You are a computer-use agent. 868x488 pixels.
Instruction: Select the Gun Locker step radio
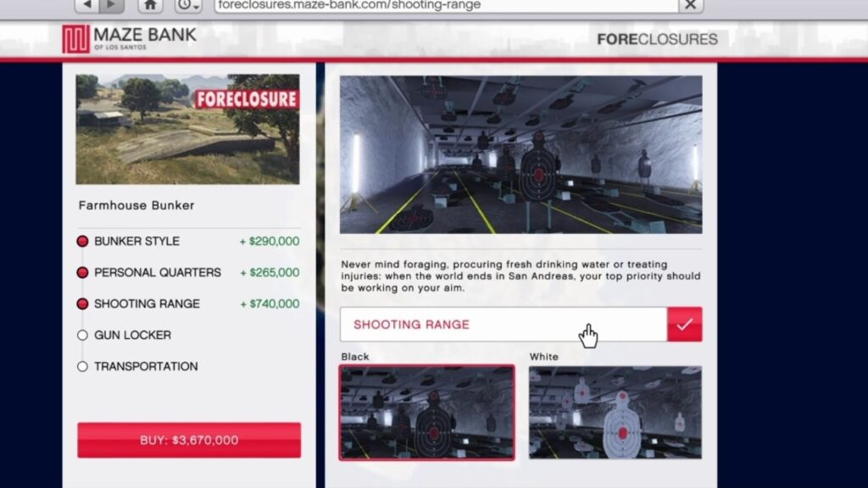coord(82,335)
